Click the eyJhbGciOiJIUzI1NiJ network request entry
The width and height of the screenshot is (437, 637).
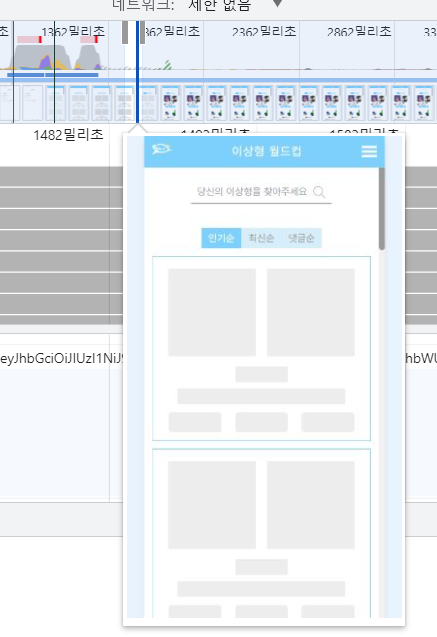point(62,358)
